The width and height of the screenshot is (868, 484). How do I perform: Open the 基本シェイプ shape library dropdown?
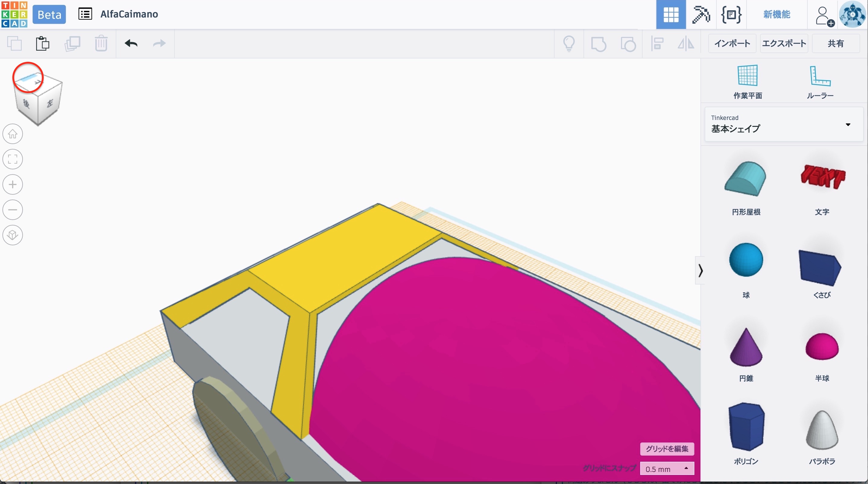[784, 124]
